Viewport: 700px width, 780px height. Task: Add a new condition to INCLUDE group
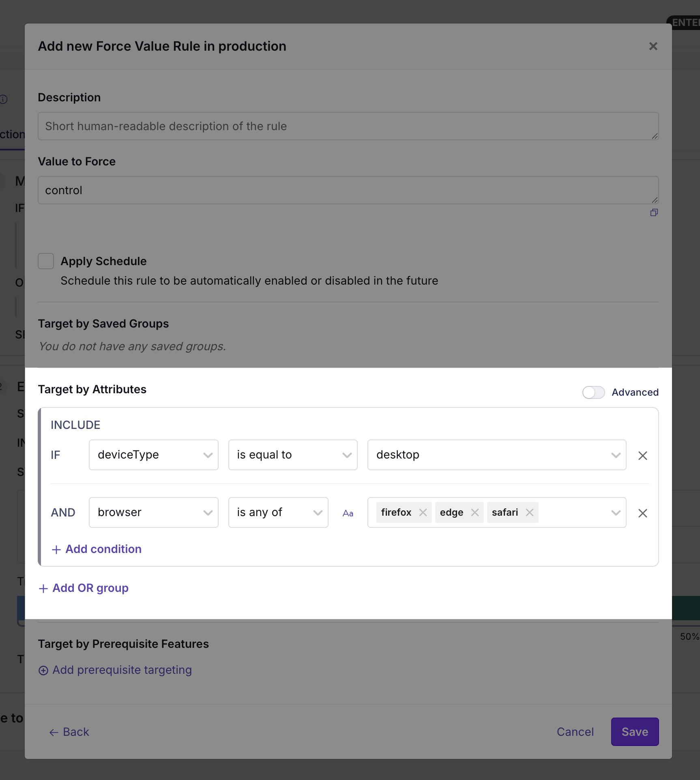96,549
